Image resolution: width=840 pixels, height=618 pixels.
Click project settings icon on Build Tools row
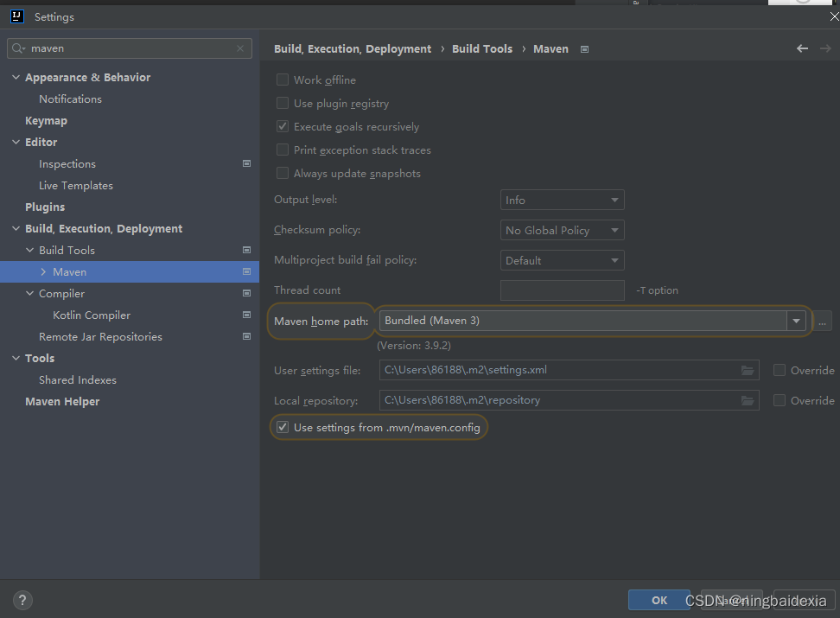point(246,250)
